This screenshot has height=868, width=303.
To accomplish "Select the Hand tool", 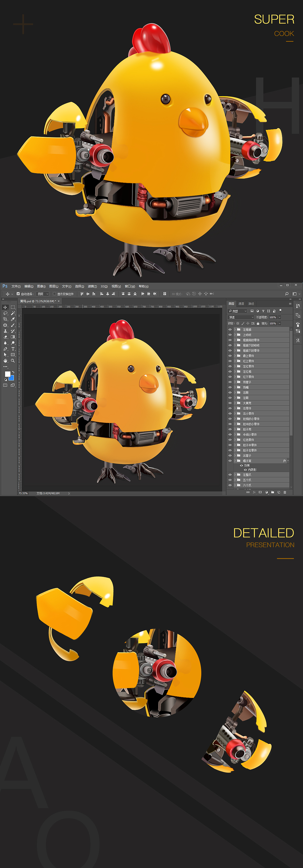I will (x=5, y=361).
